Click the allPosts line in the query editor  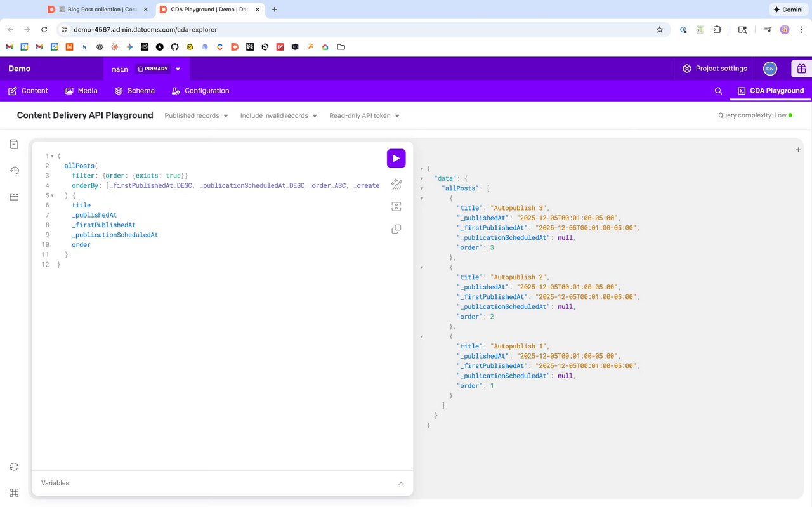tap(81, 166)
